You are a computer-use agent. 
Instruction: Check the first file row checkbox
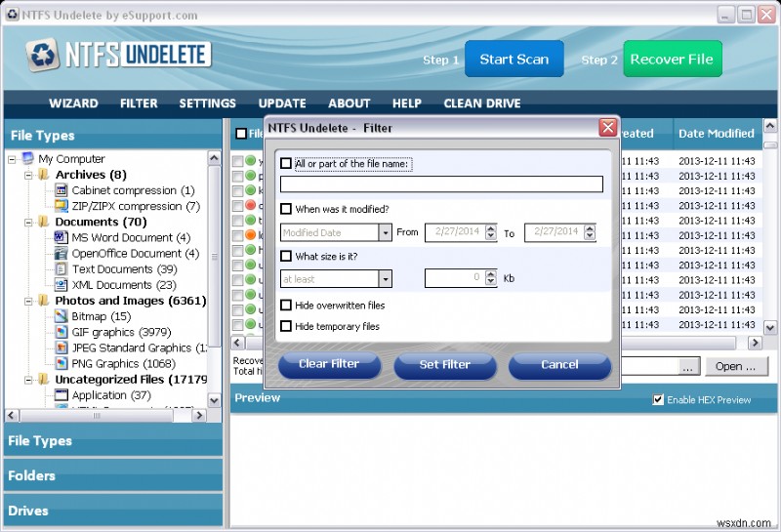(237, 161)
